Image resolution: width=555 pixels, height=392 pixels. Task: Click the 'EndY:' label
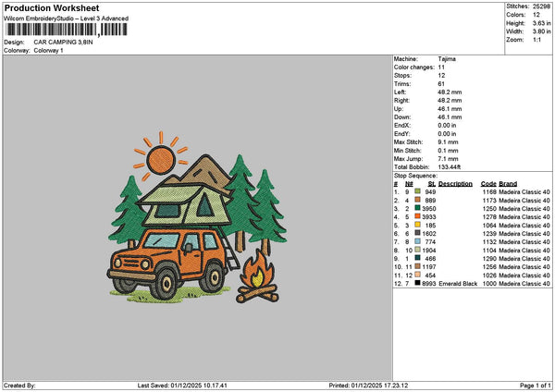(401, 134)
